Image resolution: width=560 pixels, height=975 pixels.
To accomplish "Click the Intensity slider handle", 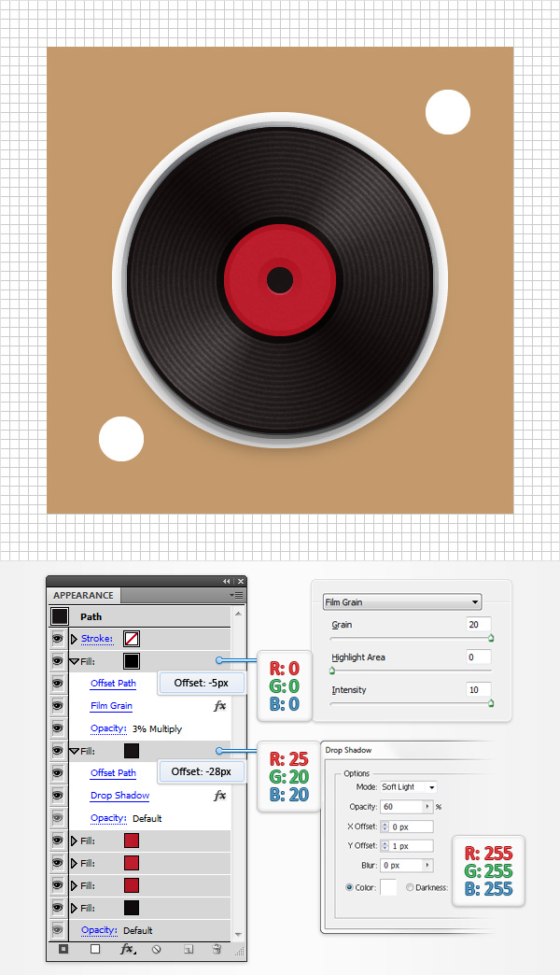I will (x=491, y=702).
